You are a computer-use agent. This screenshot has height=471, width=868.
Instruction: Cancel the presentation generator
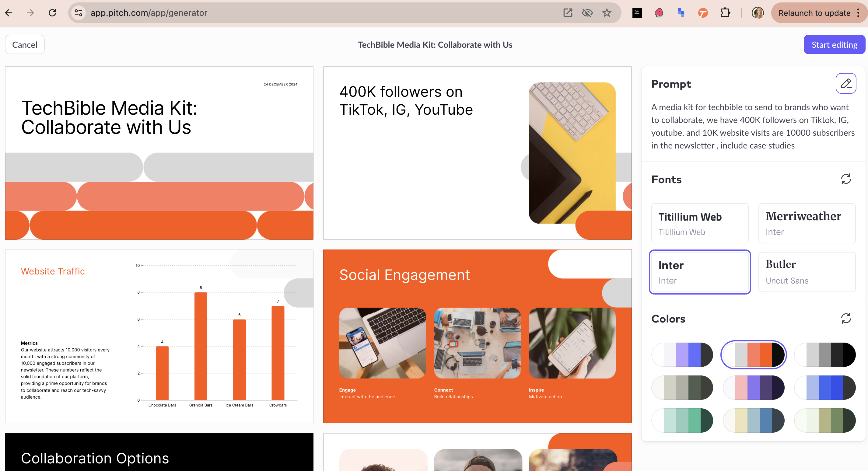click(25, 44)
